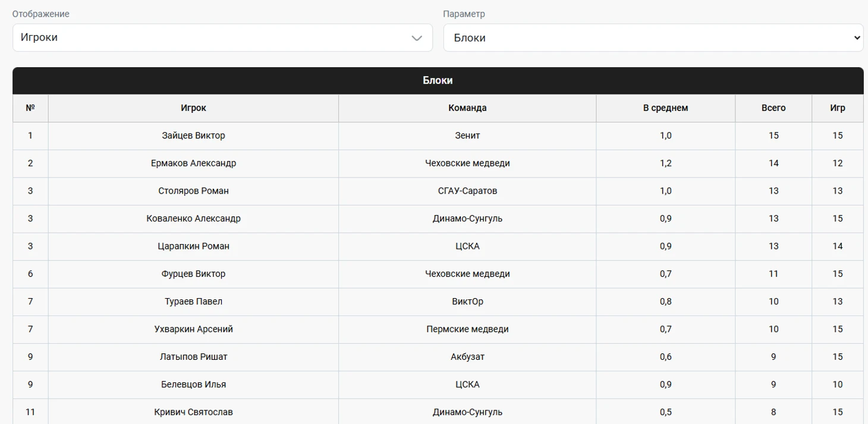Select player Коваленко Александр

(194, 219)
